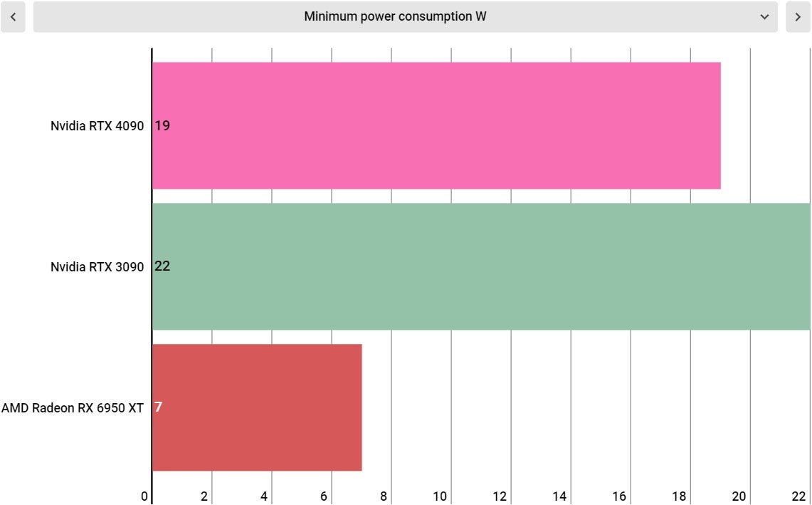Click the 20 tick label on the x-axis
This screenshot has height=505, width=812.
tap(739, 496)
